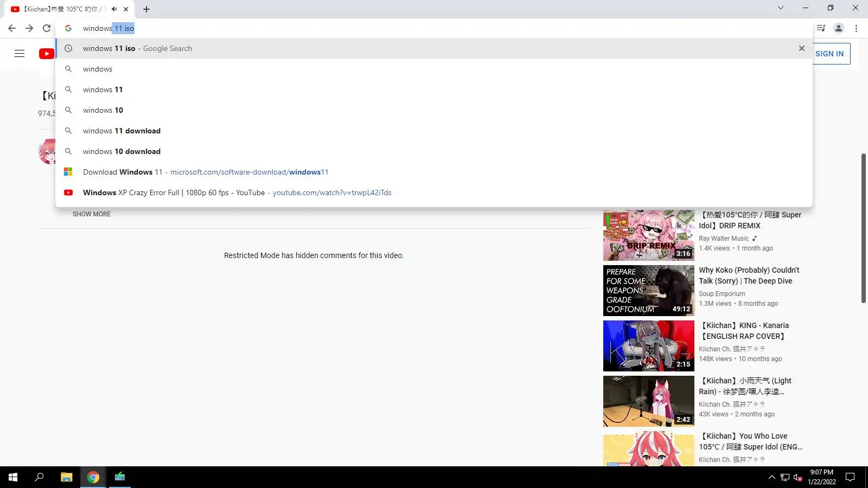
Task: Open taskbar search magnifier
Action: (39, 477)
